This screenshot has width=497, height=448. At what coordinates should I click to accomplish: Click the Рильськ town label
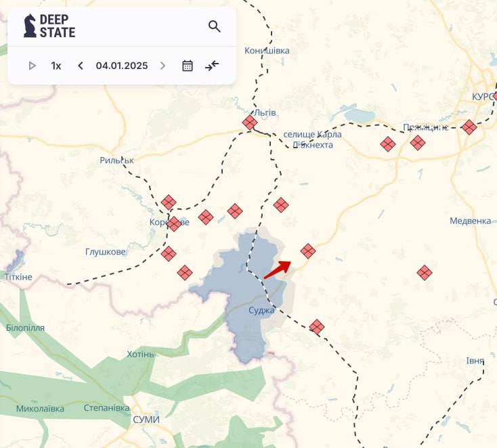pos(116,160)
